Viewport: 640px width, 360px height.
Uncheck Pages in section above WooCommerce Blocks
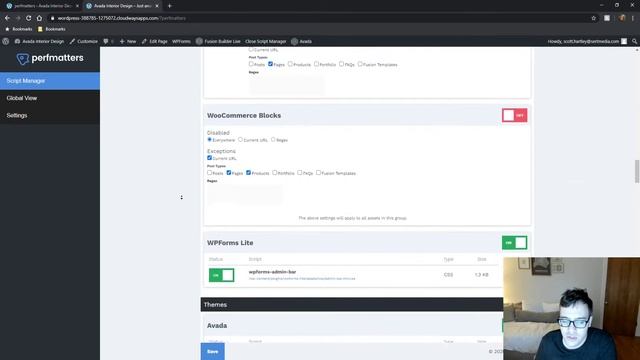click(270, 64)
